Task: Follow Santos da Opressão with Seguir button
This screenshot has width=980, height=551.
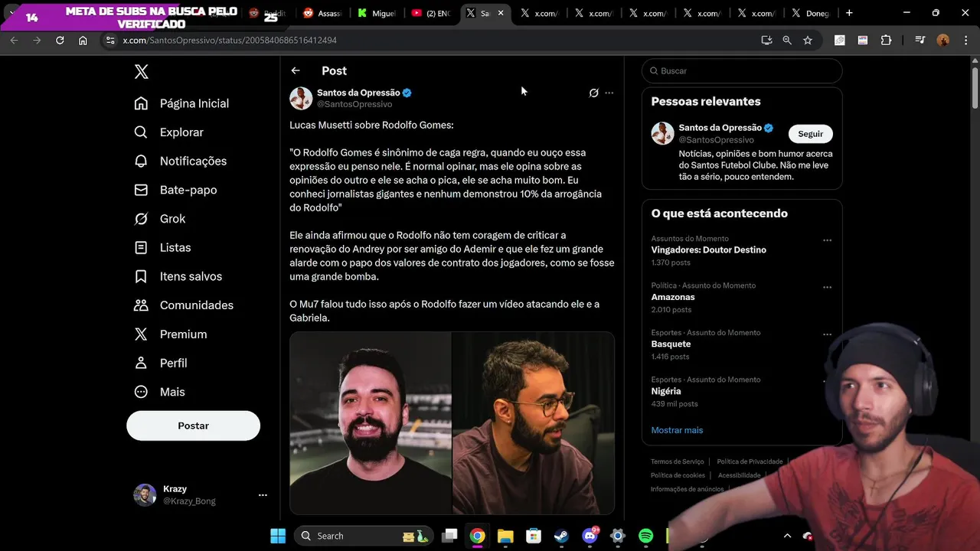Action: click(810, 134)
